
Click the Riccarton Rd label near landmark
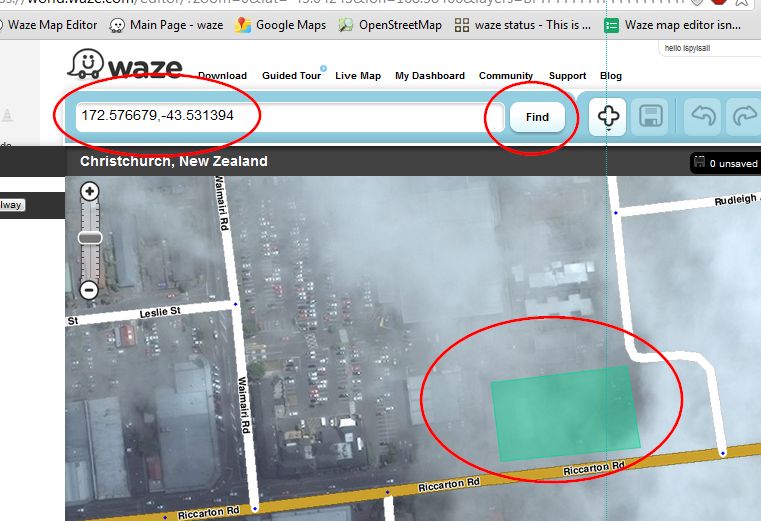[594, 468]
